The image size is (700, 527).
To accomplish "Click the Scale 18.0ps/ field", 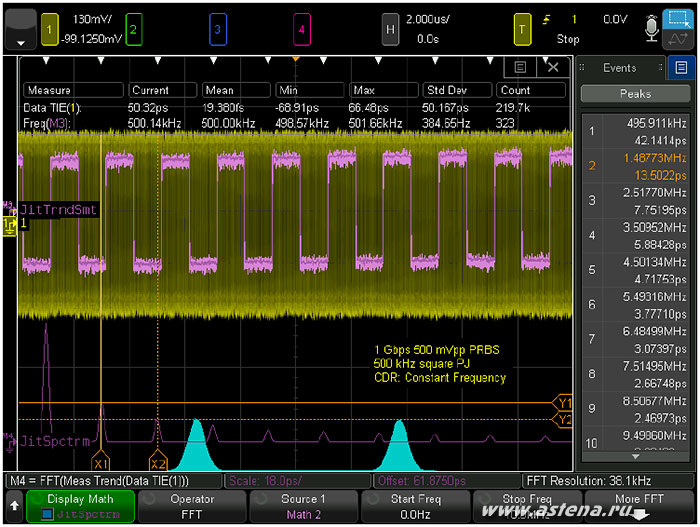I will (297, 481).
